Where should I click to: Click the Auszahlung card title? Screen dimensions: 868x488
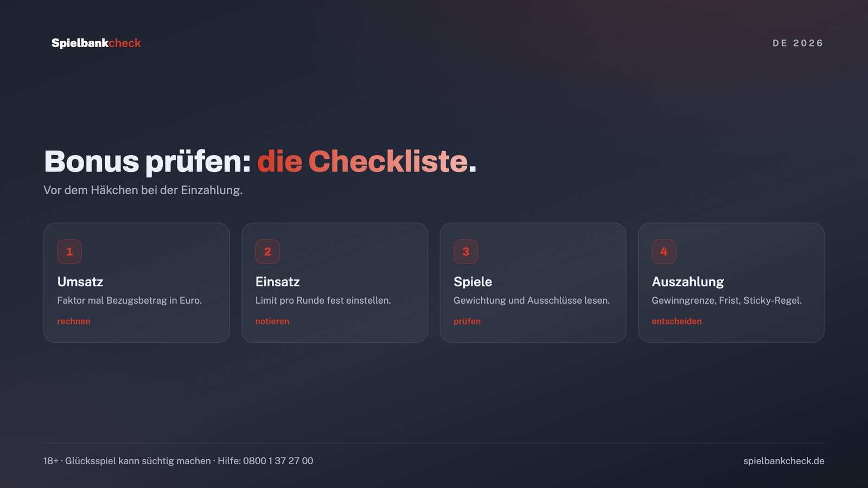[688, 282]
